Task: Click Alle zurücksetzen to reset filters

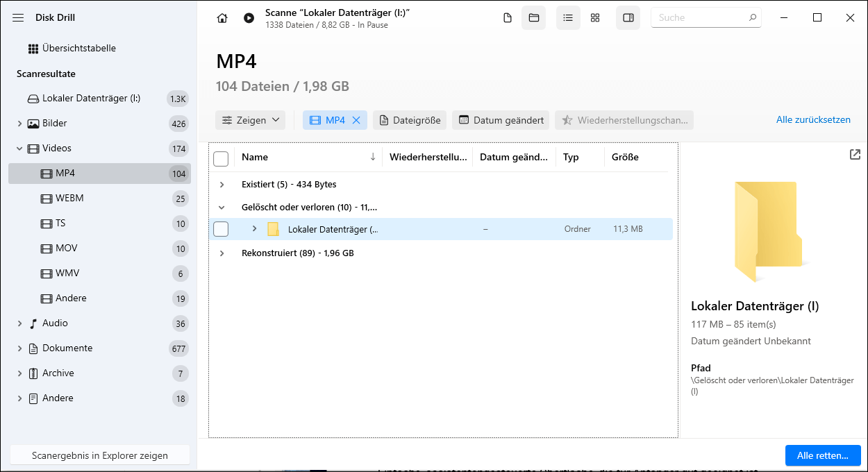Action: point(814,119)
